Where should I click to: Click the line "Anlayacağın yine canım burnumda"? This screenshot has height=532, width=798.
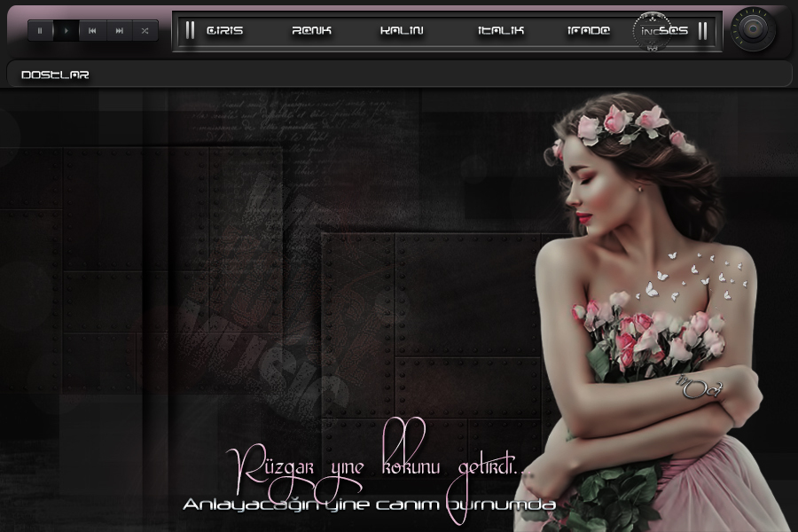[x=369, y=505]
